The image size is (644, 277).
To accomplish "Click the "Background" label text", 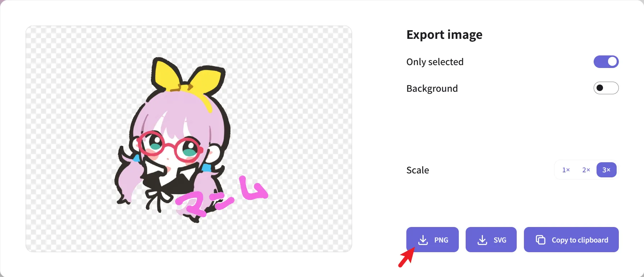I will [x=432, y=88].
